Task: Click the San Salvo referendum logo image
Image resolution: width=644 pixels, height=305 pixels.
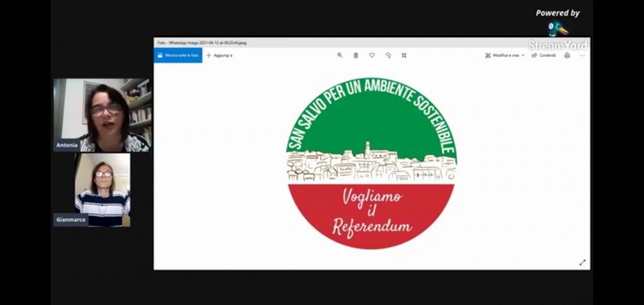Action: coord(371,163)
